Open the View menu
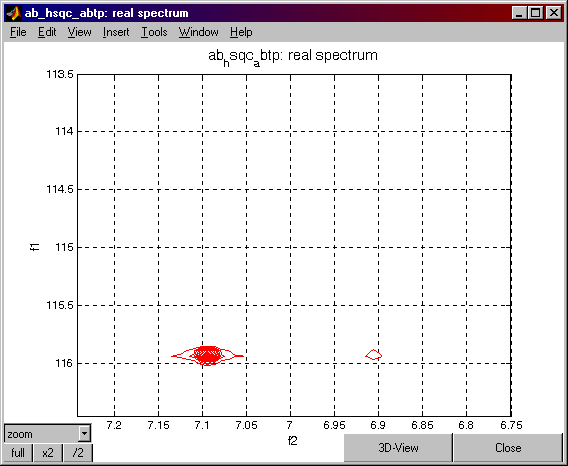The height and width of the screenshot is (466, 568). [x=79, y=32]
